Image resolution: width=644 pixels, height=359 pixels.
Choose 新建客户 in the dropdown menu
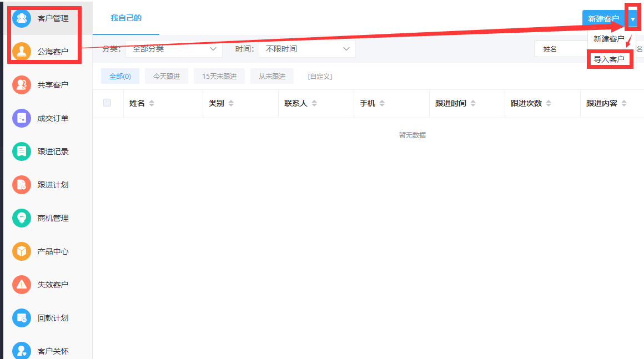(608, 39)
